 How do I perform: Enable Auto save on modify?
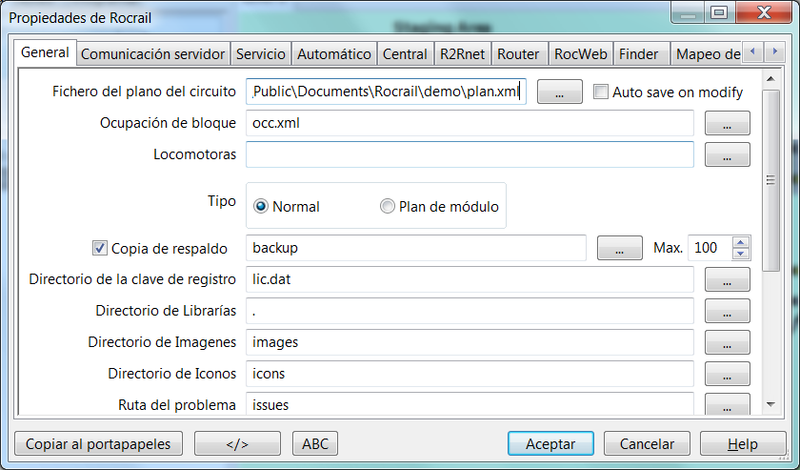[601, 92]
